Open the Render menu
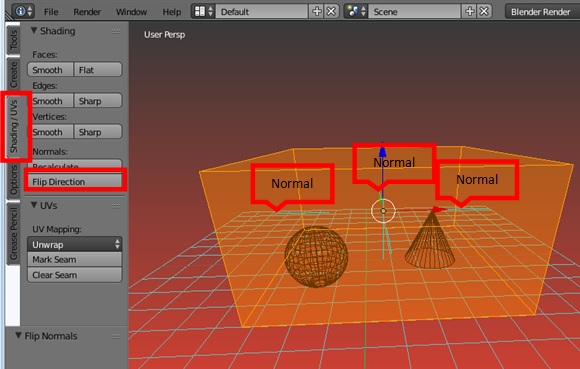The height and width of the screenshot is (369, 580). [x=87, y=12]
